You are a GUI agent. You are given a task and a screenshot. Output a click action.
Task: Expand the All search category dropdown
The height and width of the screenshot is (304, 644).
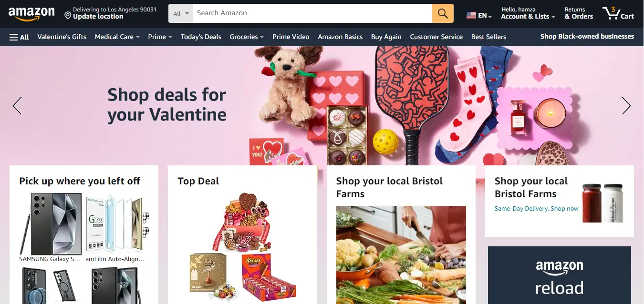tap(181, 13)
